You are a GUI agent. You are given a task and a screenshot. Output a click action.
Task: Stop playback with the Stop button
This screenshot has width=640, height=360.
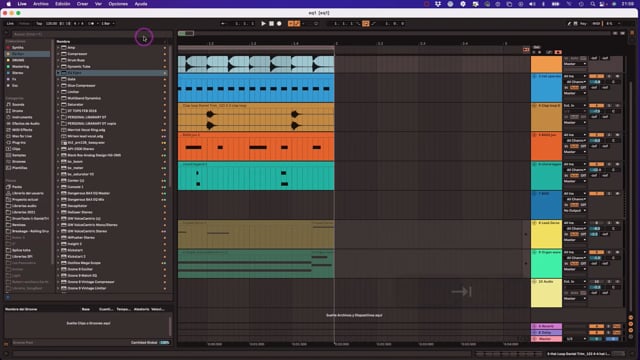pyautogui.click(x=271, y=24)
